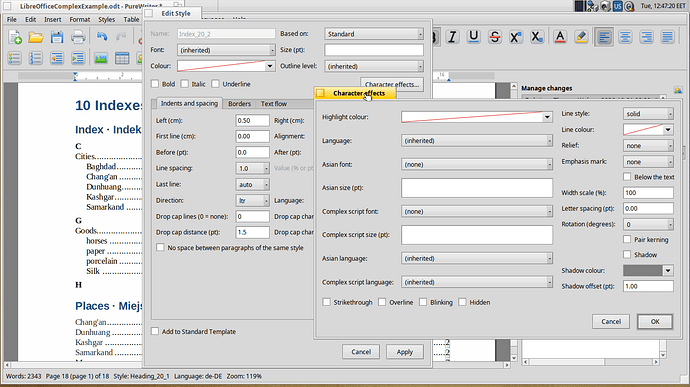Open the Insert menu
The height and width of the screenshot is (387, 690).
(x=53, y=19)
